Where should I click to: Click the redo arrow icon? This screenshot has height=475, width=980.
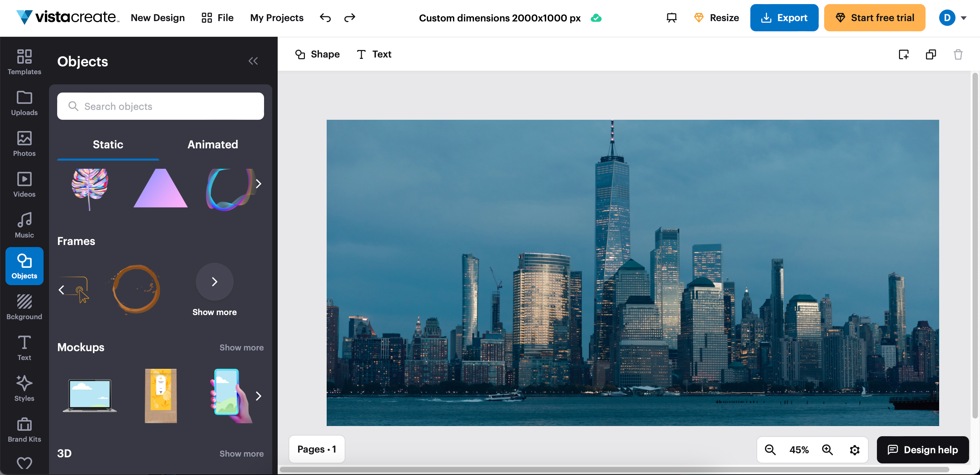click(349, 18)
